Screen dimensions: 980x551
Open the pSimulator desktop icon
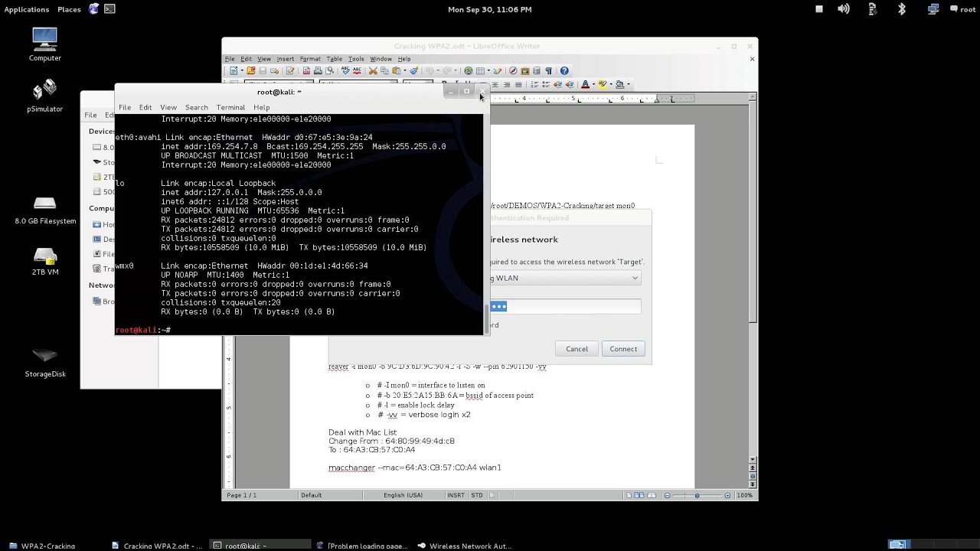point(44,96)
